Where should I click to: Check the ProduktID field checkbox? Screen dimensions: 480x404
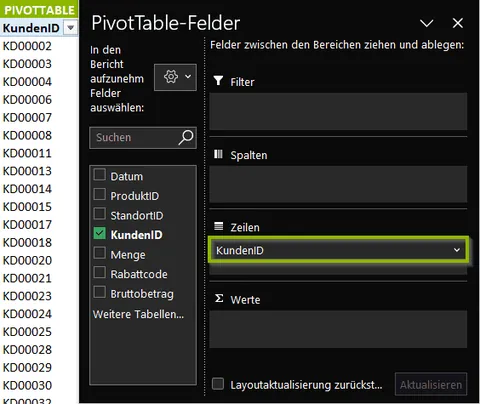100,194
